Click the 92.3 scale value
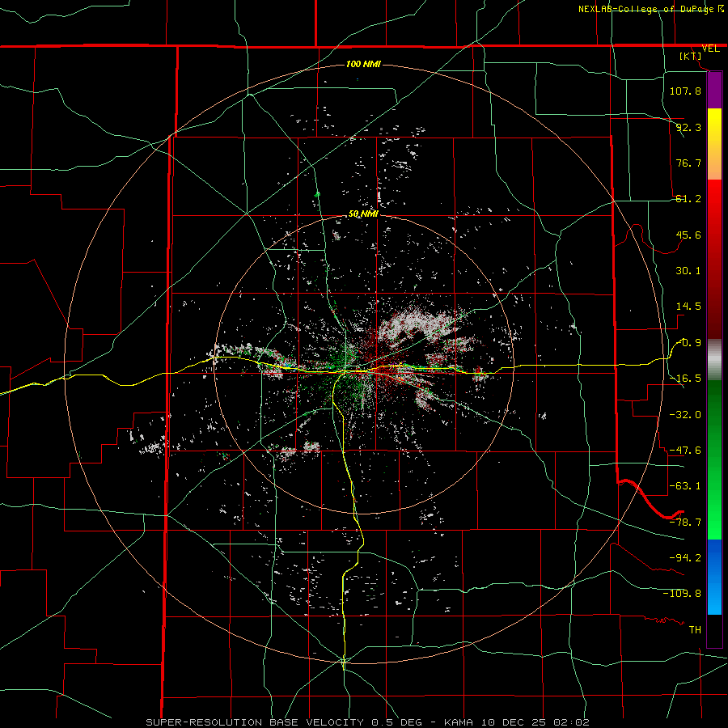The width and height of the screenshot is (728, 728). coord(688,127)
